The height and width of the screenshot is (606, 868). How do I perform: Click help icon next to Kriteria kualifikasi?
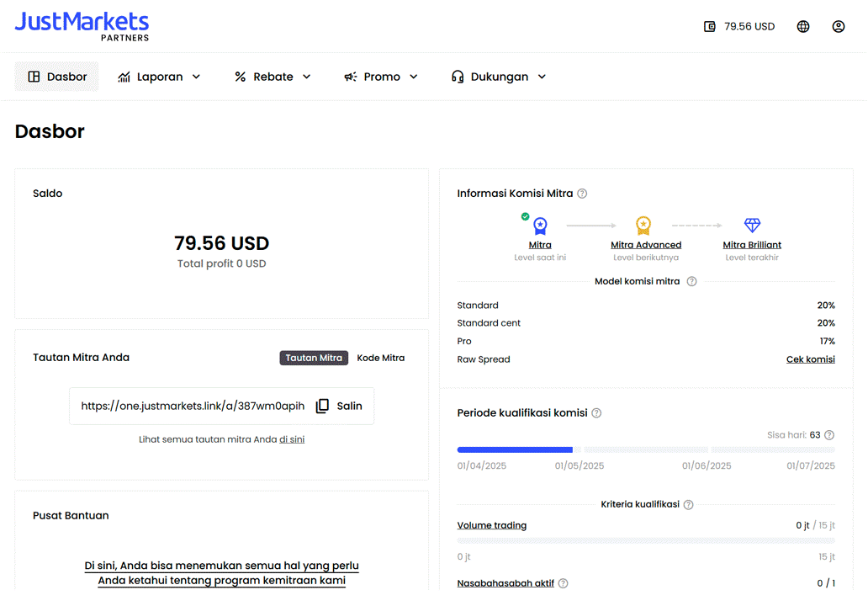pos(688,505)
